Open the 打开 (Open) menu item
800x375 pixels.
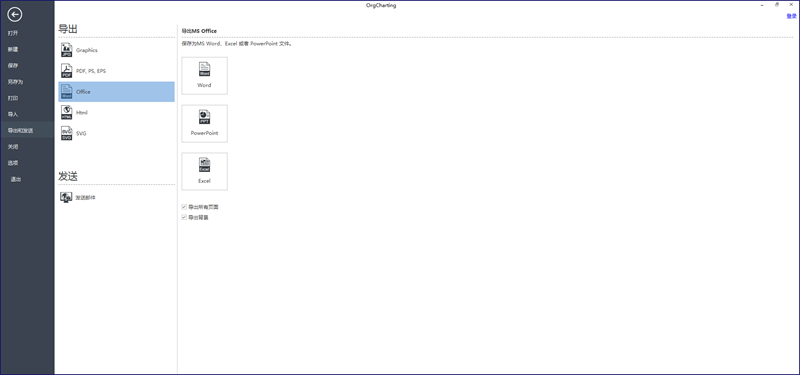tap(13, 33)
